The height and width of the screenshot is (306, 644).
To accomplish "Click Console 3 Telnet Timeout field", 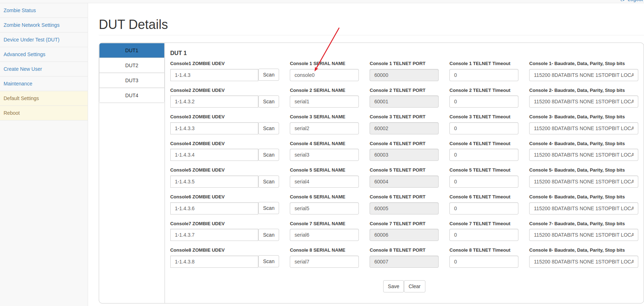I will (x=484, y=128).
